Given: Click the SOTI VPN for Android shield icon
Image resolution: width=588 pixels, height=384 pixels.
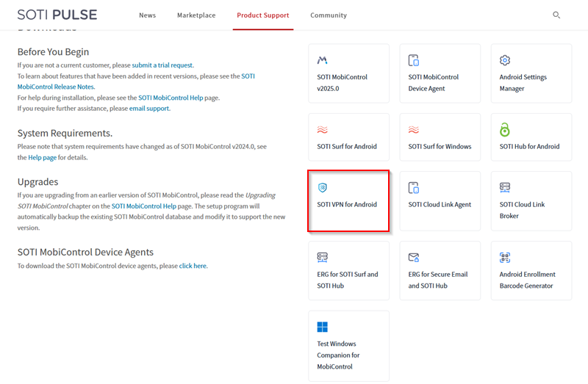Looking at the screenshot, I should pyautogui.click(x=322, y=188).
